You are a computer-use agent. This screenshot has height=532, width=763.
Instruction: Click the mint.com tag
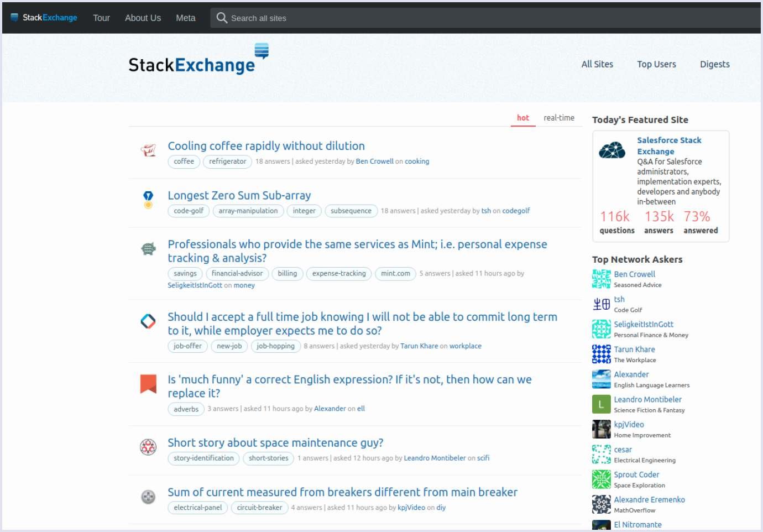pyautogui.click(x=395, y=274)
